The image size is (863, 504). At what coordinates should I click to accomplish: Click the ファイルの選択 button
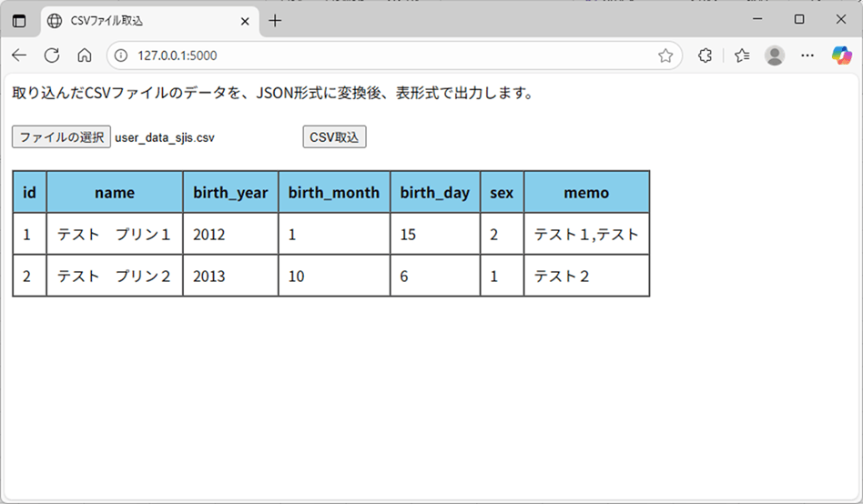[x=61, y=136]
